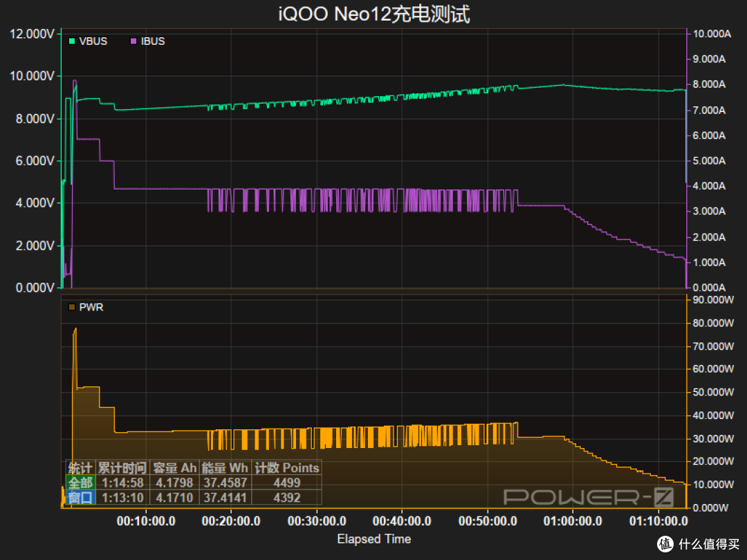Click the 00:50:00.0 time axis tick
747x560 pixels.
point(488,521)
